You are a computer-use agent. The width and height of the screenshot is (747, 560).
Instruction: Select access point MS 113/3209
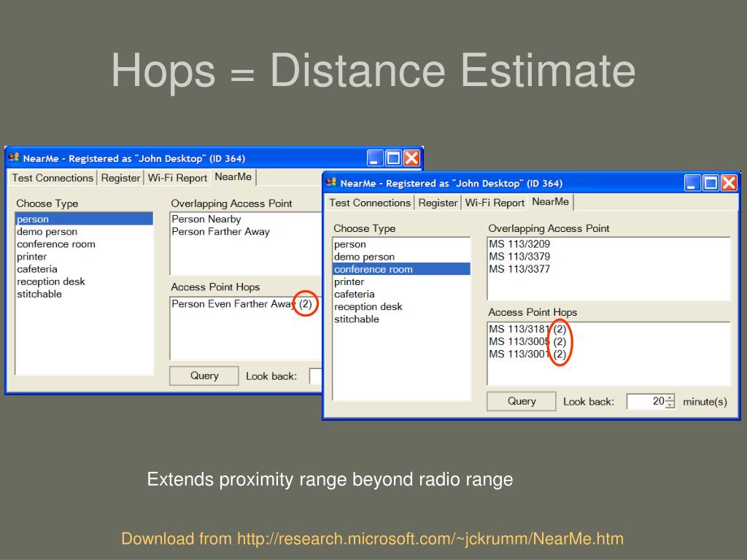click(519, 244)
